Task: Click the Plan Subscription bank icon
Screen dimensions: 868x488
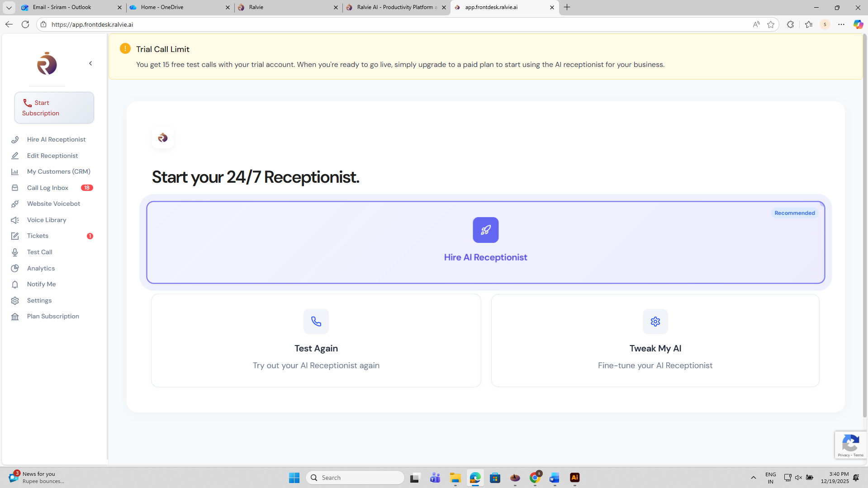Action: [x=15, y=317]
